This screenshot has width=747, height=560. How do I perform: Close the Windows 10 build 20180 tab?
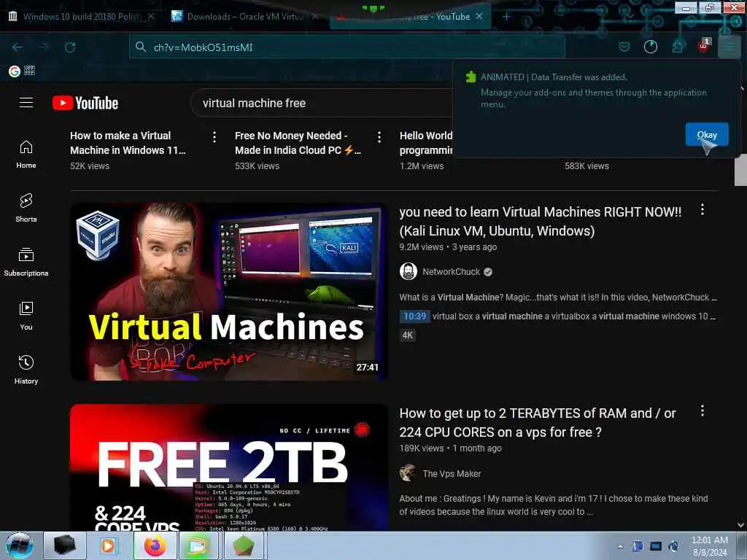151,16
